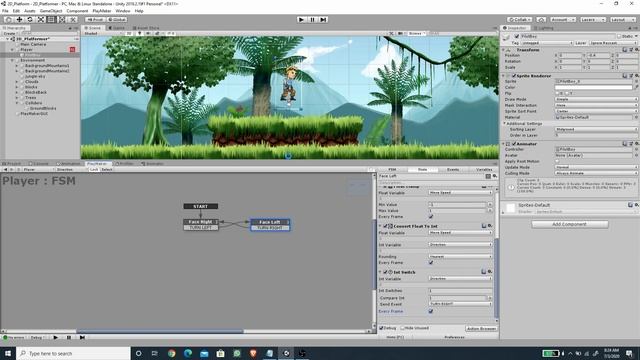Open Sprite Renderer component help icon
The width and height of the screenshot is (640, 360).
(624, 76)
